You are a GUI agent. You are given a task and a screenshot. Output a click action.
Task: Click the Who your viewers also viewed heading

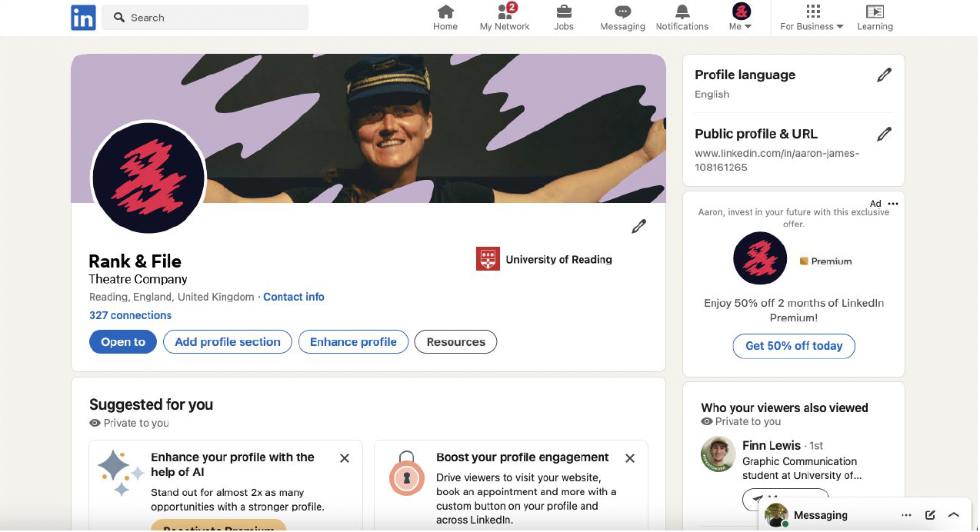tap(785, 407)
